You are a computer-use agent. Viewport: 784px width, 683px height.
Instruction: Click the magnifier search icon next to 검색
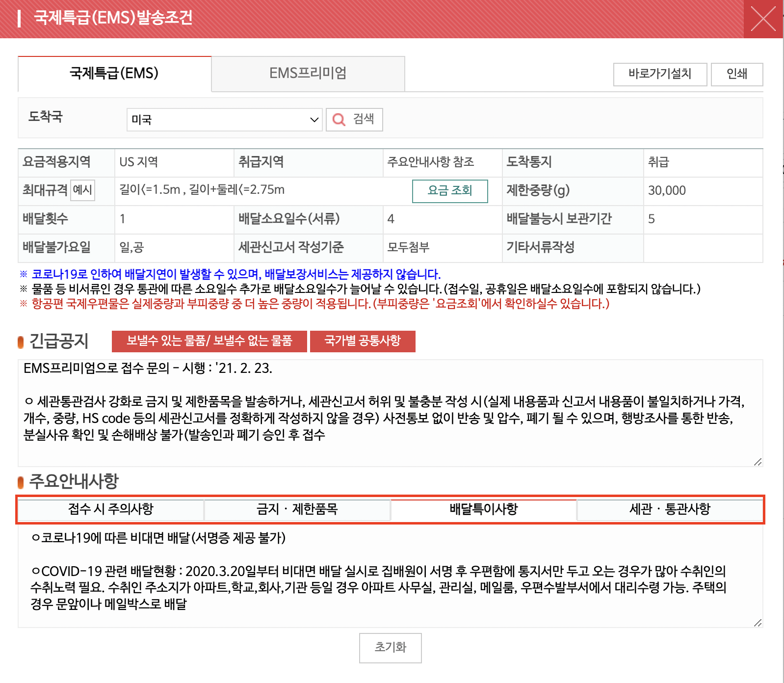[339, 120]
